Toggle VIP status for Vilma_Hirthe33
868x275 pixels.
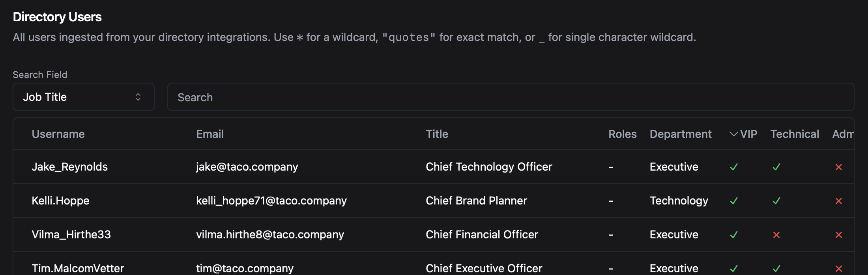click(734, 234)
